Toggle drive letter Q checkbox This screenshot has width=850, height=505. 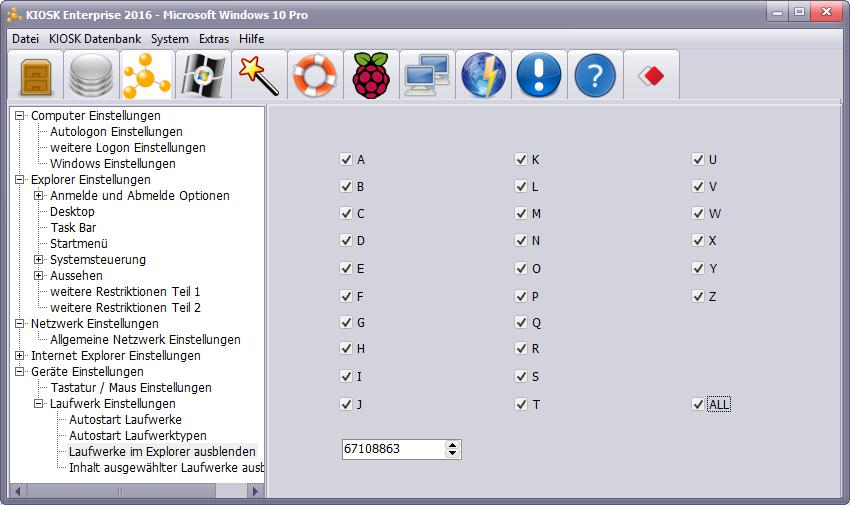tap(521, 322)
